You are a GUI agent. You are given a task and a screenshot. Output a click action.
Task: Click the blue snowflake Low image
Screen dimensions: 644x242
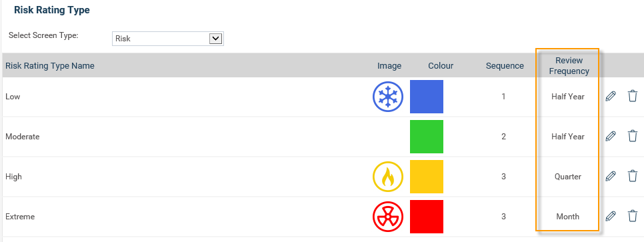pos(388,97)
